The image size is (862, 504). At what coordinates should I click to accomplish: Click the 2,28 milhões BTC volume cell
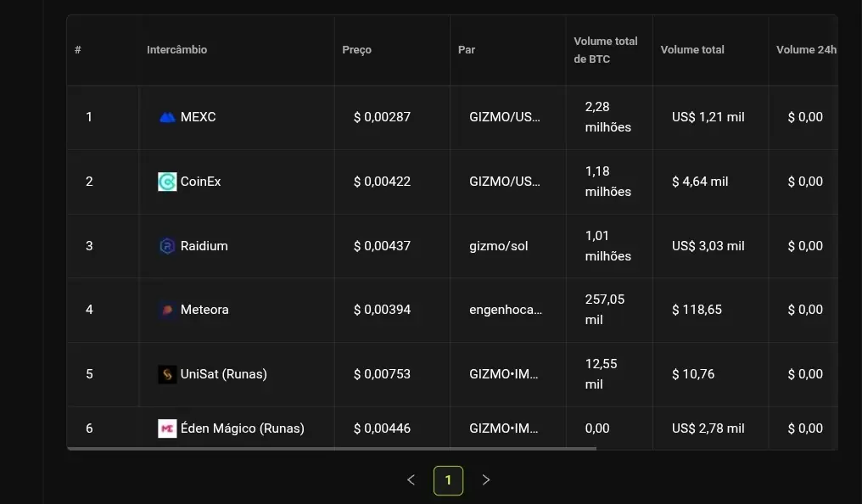(x=608, y=117)
